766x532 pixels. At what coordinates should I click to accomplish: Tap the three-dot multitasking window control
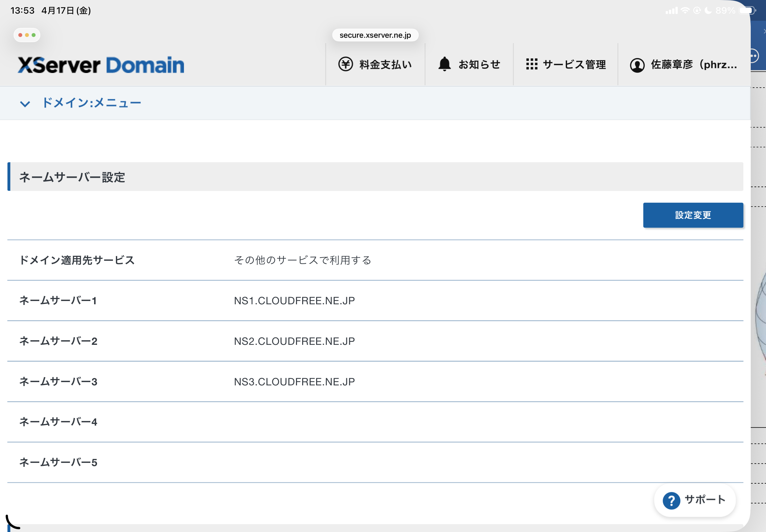pyautogui.click(x=27, y=35)
